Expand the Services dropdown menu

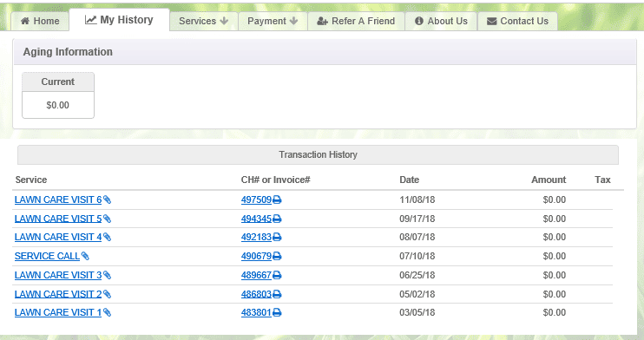(x=203, y=21)
